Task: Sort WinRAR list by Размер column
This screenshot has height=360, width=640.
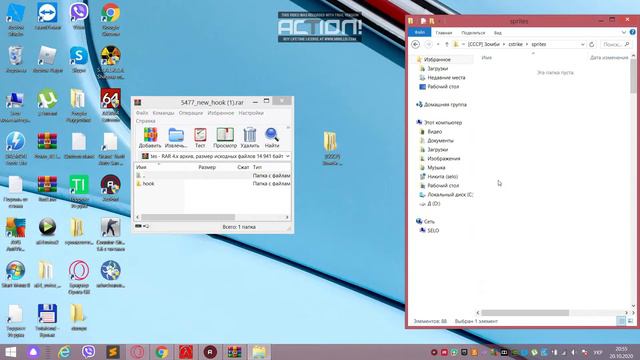Action: [x=207, y=167]
